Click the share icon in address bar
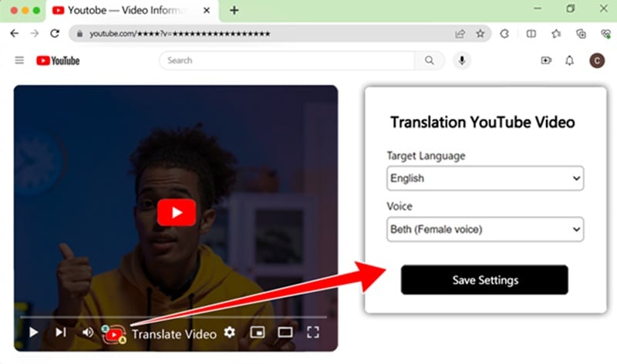 (460, 34)
